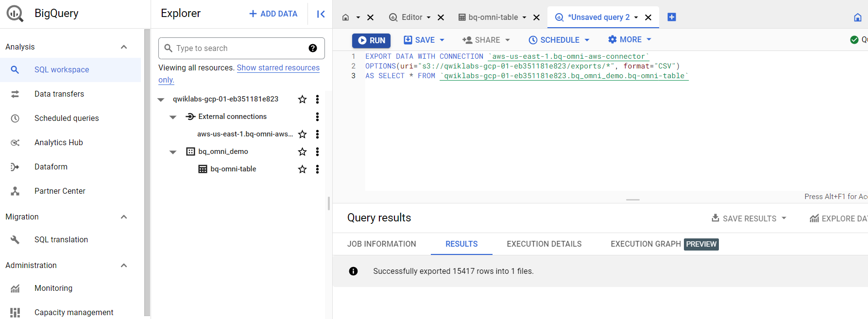Click the BigQuery logo icon
This screenshot has height=319, width=868.
pos(15,14)
